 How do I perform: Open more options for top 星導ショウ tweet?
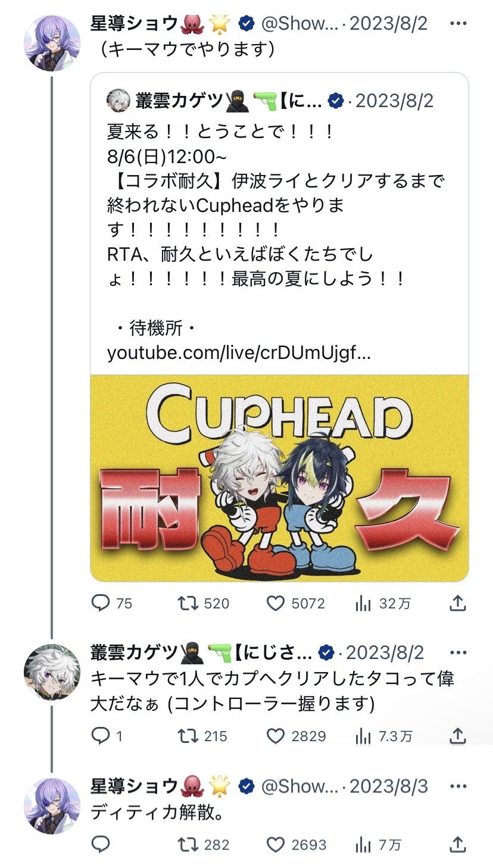point(457,24)
